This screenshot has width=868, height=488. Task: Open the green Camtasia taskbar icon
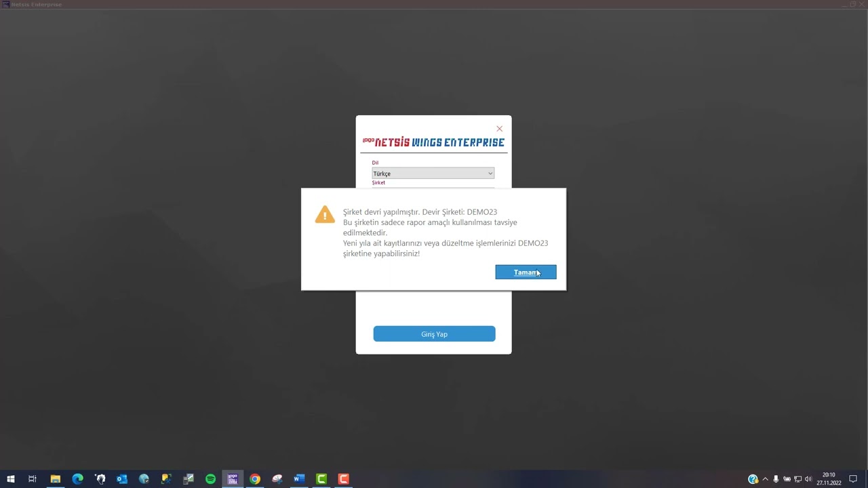coord(321,479)
